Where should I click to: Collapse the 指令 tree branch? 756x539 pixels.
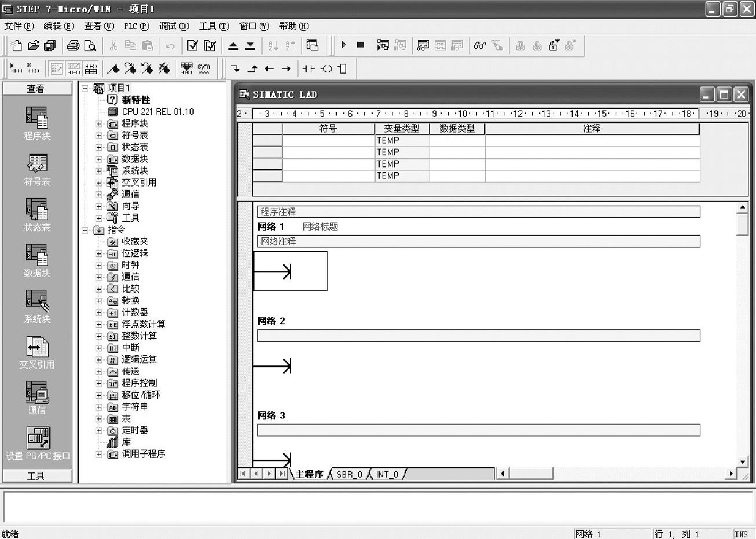click(85, 230)
